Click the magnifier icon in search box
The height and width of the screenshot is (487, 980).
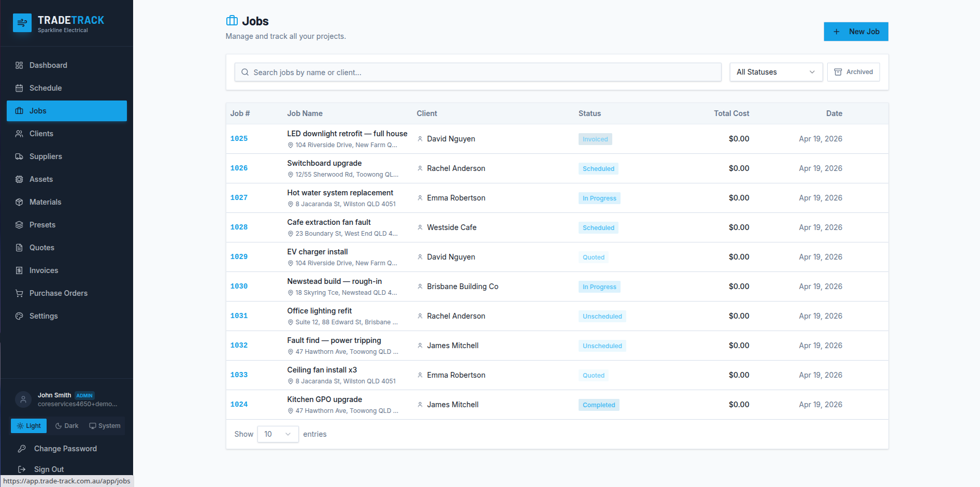[x=245, y=73]
